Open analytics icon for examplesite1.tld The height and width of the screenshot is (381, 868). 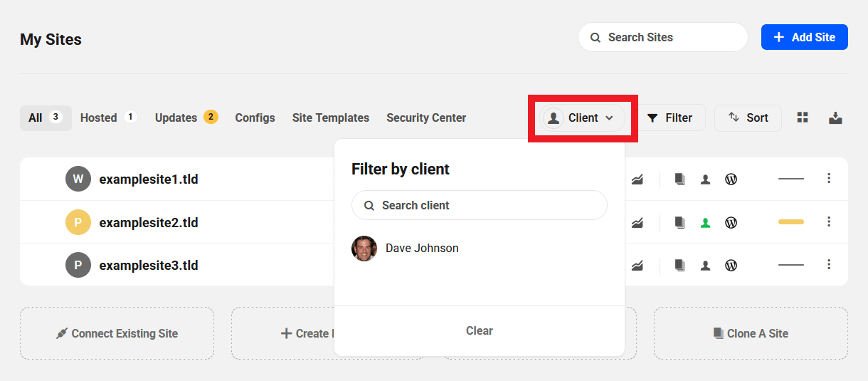pos(637,179)
